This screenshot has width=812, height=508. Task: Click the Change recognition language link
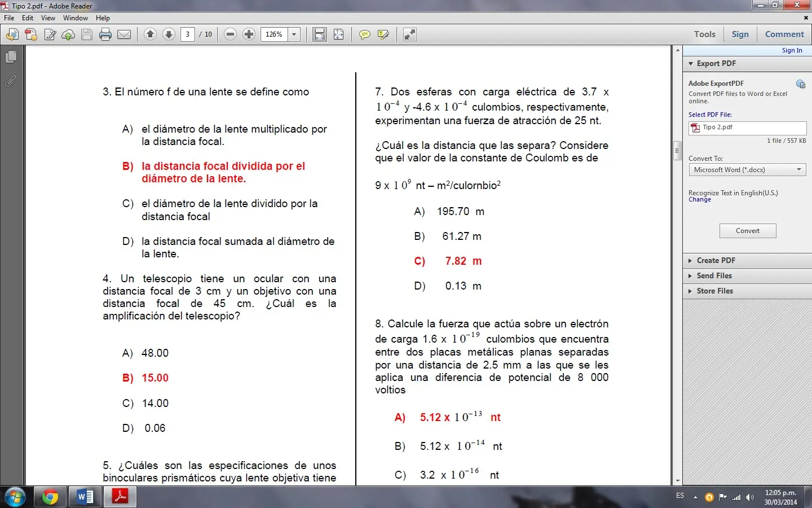(x=700, y=200)
